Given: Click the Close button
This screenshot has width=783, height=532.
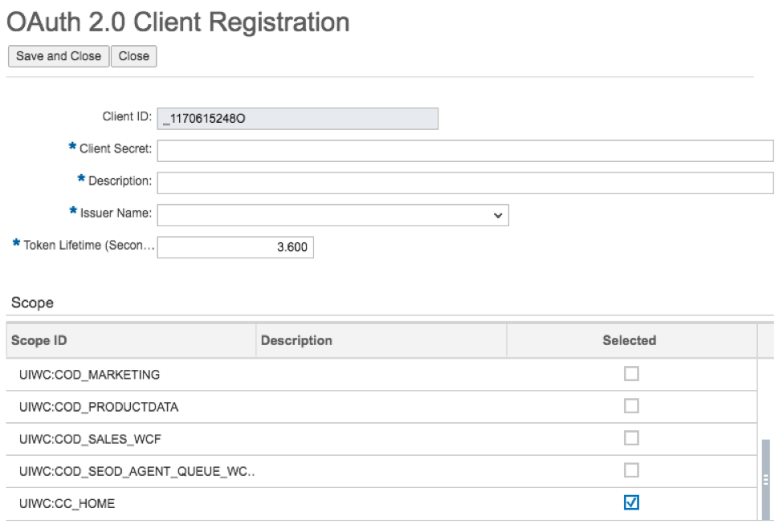Looking at the screenshot, I should coord(134,56).
